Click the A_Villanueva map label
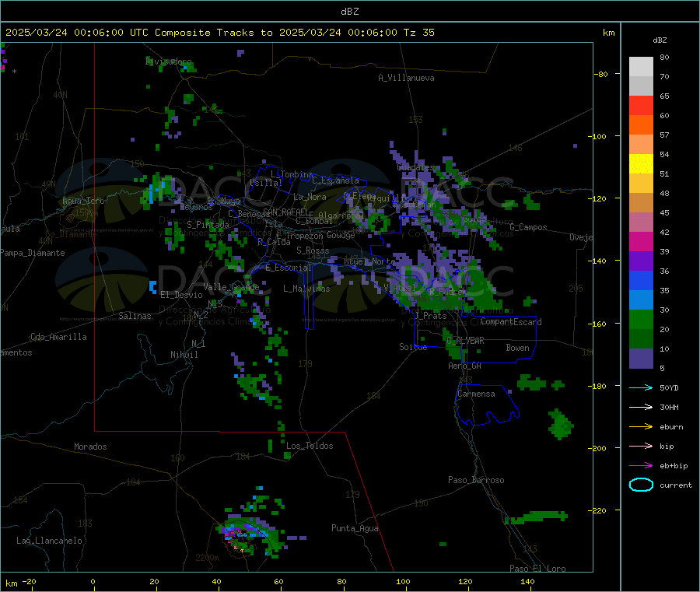This screenshot has height=592, width=700. coord(406,78)
